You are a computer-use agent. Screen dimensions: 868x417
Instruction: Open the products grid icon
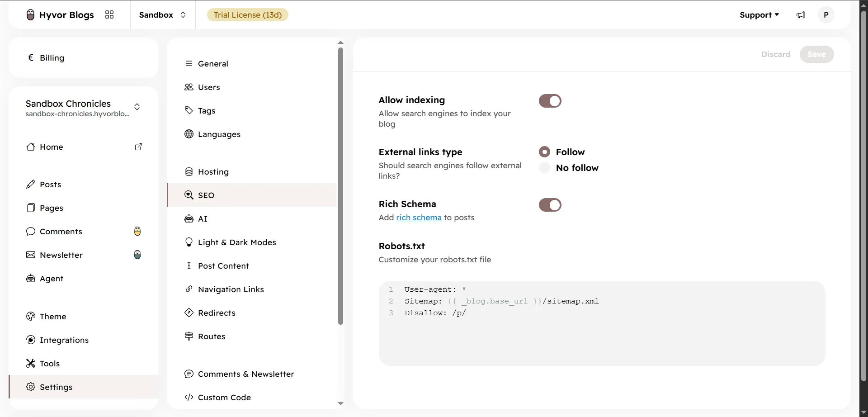109,15
